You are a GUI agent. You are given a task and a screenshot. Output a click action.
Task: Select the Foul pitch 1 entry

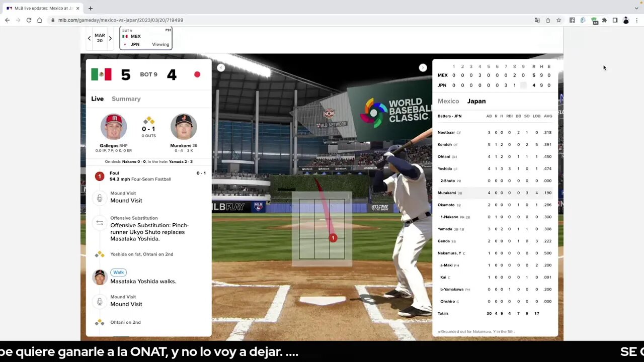coord(148,176)
